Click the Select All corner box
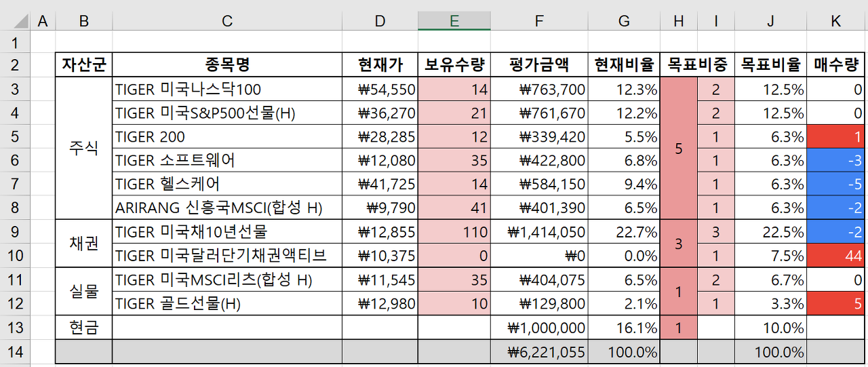The width and height of the screenshot is (868, 367). [x=16, y=21]
